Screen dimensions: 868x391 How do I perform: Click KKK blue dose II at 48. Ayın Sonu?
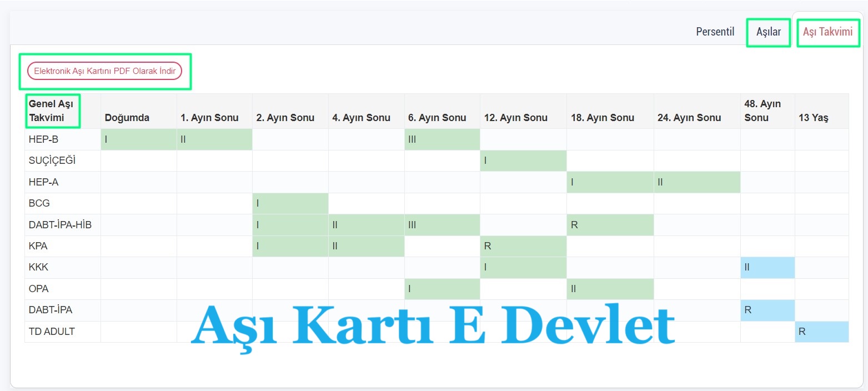click(767, 267)
